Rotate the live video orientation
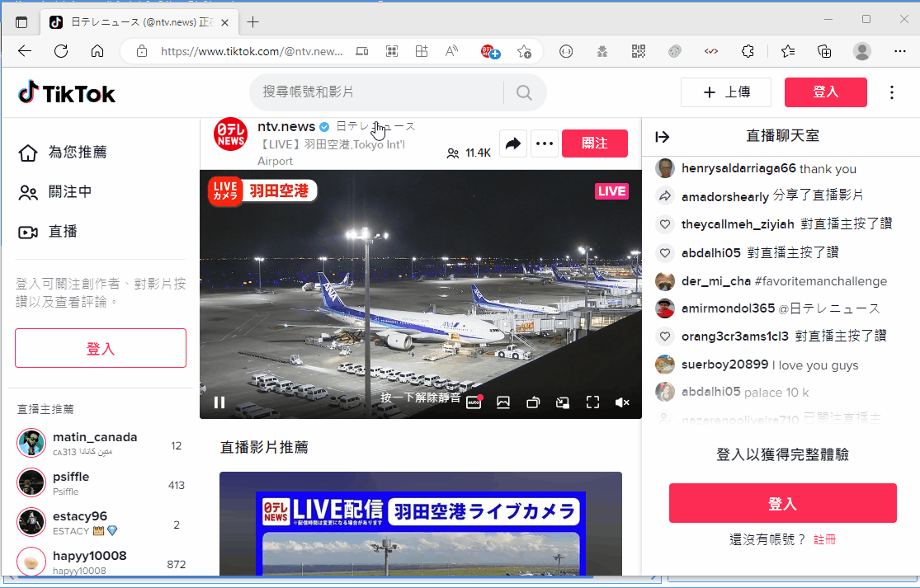The image size is (920, 588). coord(533,402)
